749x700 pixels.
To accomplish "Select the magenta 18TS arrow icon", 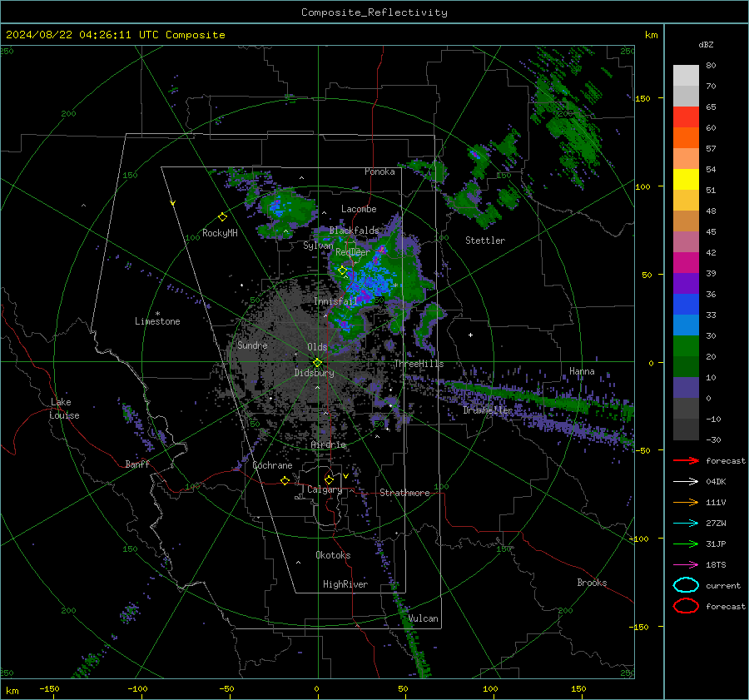I will click(x=686, y=565).
